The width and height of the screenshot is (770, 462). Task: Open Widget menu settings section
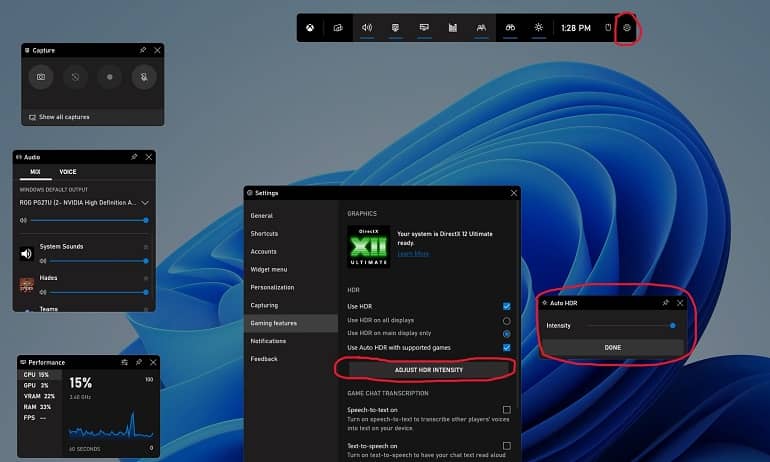click(x=291, y=270)
